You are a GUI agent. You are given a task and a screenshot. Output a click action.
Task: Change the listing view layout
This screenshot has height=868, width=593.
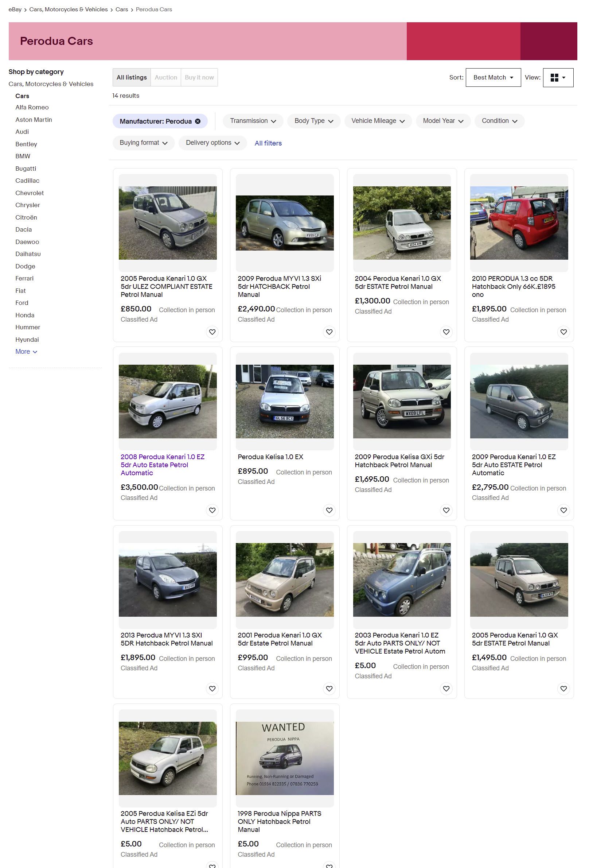point(558,77)
